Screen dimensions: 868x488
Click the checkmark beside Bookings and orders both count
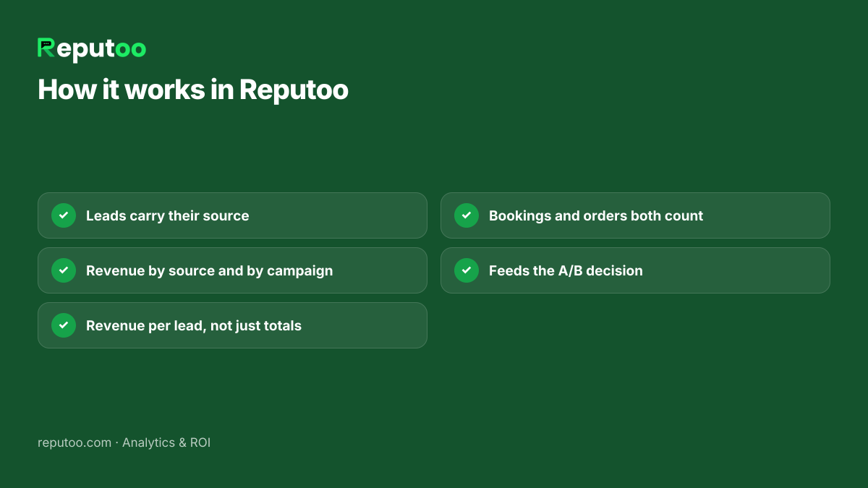tap(467, 215)
